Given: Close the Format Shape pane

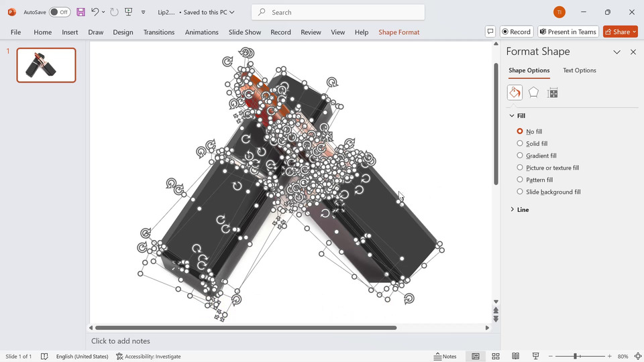Looking at the screenshot, I should 633,52.
